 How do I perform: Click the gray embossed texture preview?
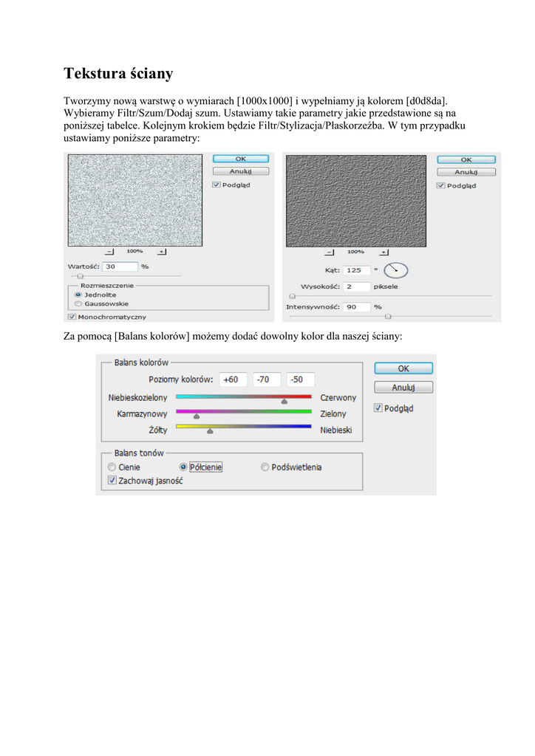coord(355,199)
